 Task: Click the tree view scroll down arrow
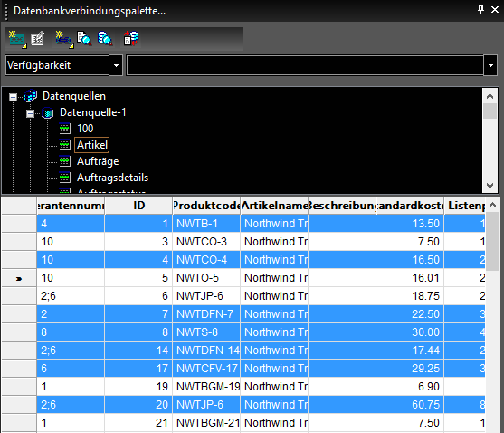pyautogui.click(x=490, y=186)
